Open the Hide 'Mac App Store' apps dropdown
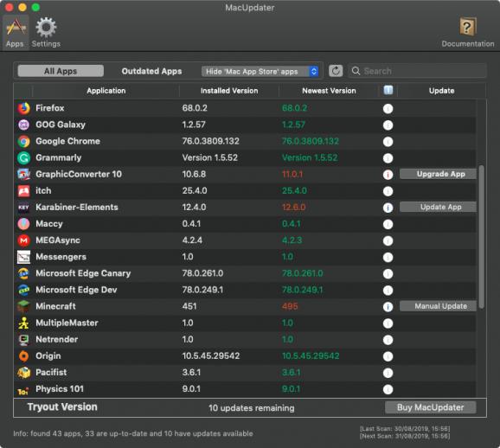This screenshot has height=448, width=500. [x=260, y=72]
